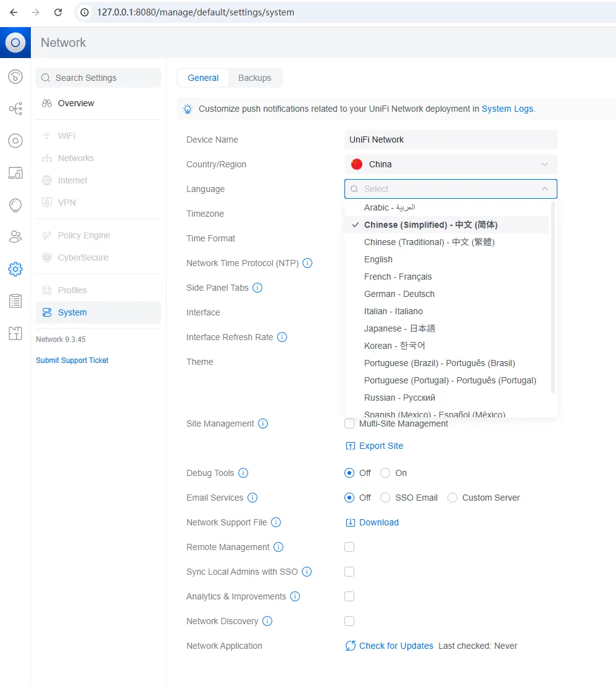Download the Network Support File
The width and height of the screenshot is (616, 684).
(372, 523)
